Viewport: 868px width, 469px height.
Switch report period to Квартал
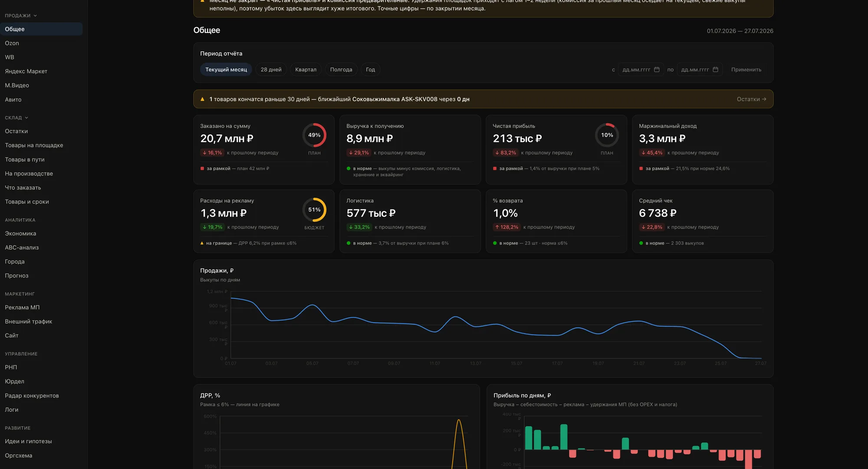pyautogui.click(x=306, y=69)
